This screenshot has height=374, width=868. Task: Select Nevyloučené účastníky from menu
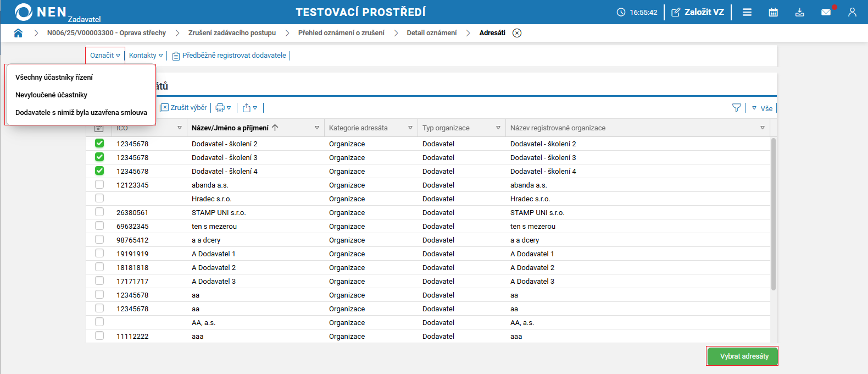51,95
